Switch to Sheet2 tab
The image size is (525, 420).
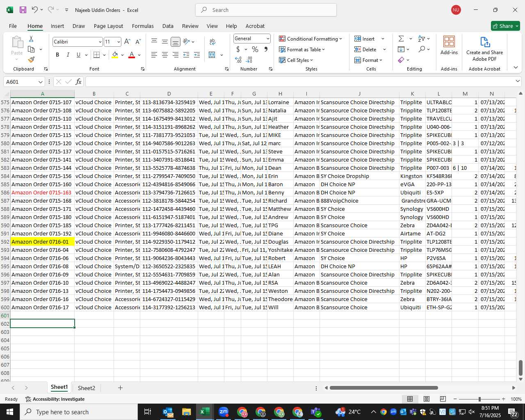click(x=87, y=388)
